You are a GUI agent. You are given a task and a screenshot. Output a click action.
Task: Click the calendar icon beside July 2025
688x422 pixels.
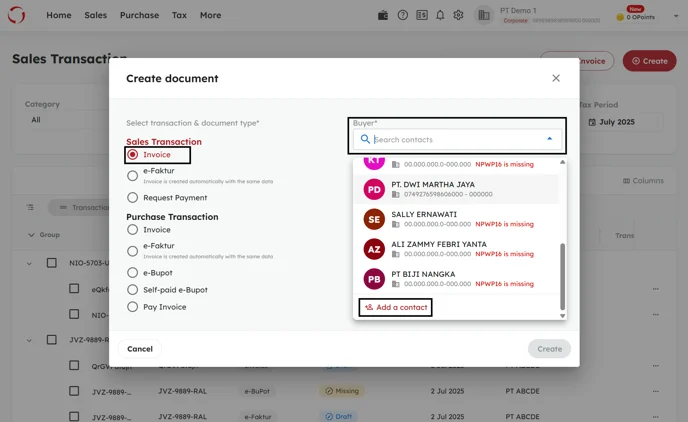coord(592,122)
